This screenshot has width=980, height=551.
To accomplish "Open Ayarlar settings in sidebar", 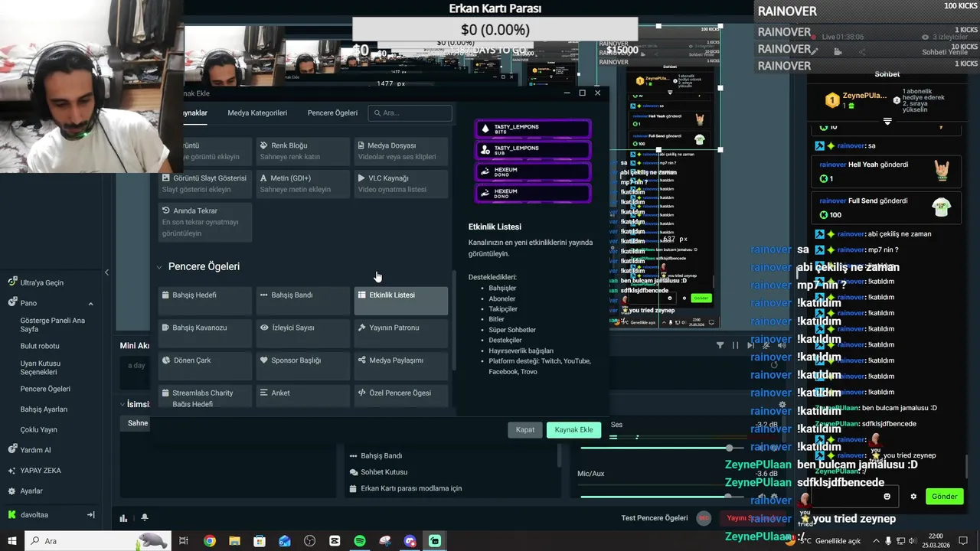I will (31, 491).
